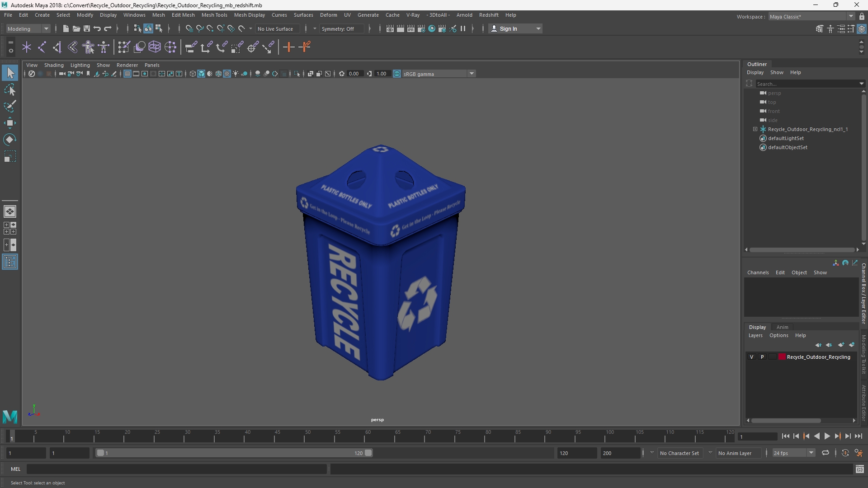Viewport: 868px width, 488px height.
Task: Open the Sign In dropdown arrow
Action: point(538,28)
